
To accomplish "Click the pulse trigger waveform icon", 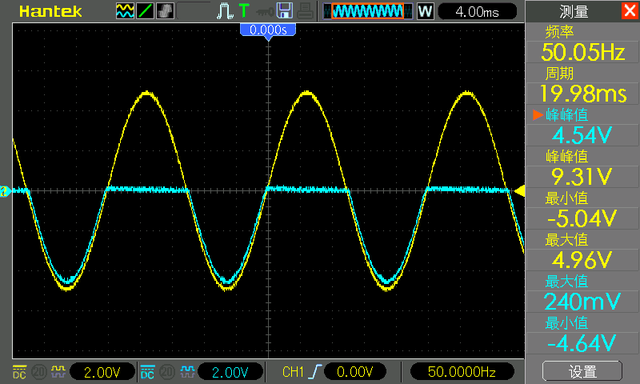I will coord(224,11).
